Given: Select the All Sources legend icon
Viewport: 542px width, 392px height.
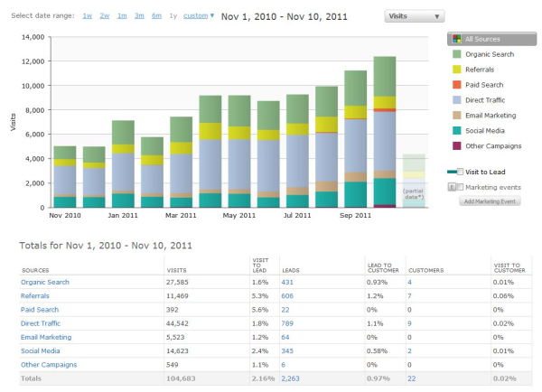Looking at the screenshot, I should (x=455, y=39).
